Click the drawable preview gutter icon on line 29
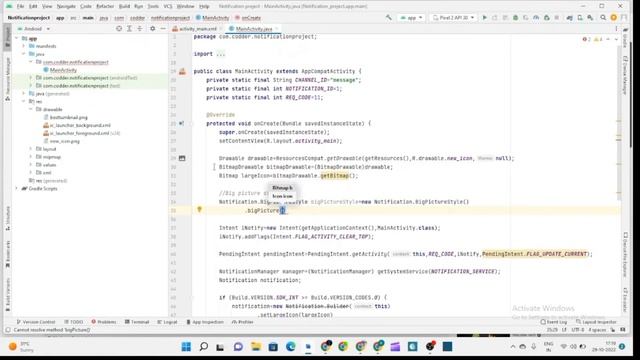Image resolution: width=640 pixels, height=360 pixels. (182, 158)
